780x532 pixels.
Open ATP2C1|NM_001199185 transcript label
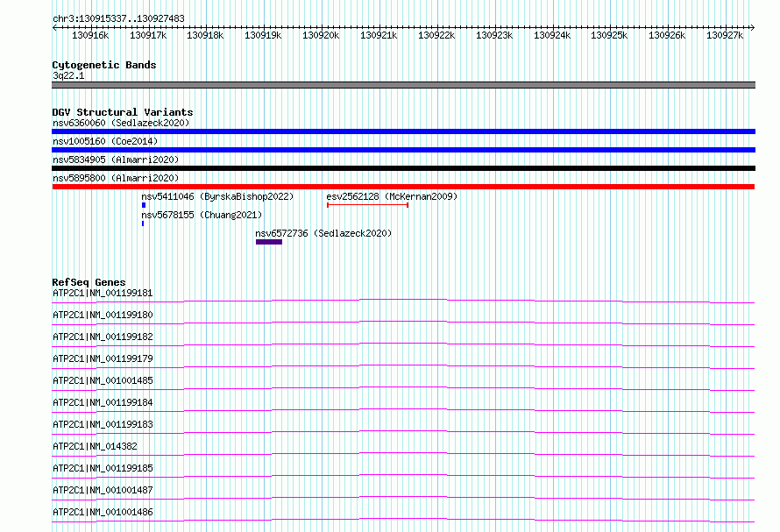[103, 468]
